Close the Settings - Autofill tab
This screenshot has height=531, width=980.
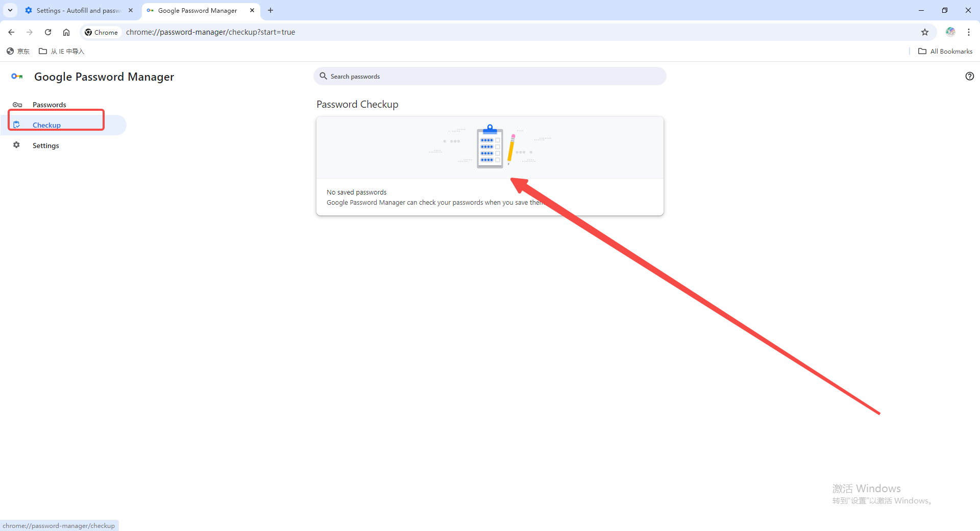click(x=131, y=10)
